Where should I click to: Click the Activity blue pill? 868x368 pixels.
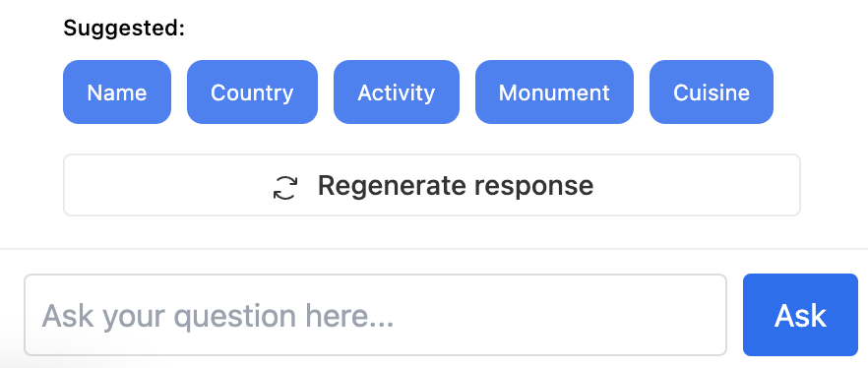click(397, 92)
